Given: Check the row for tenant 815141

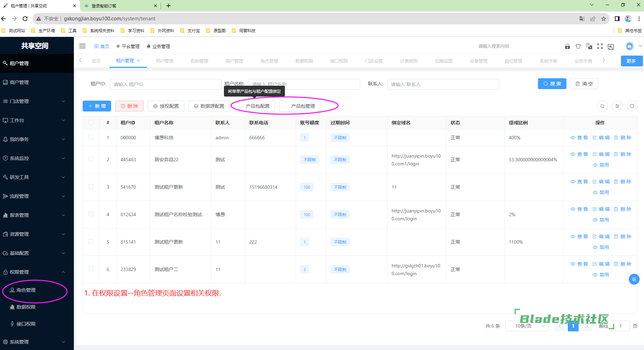Looking at the screenshot, I should 91,241.
